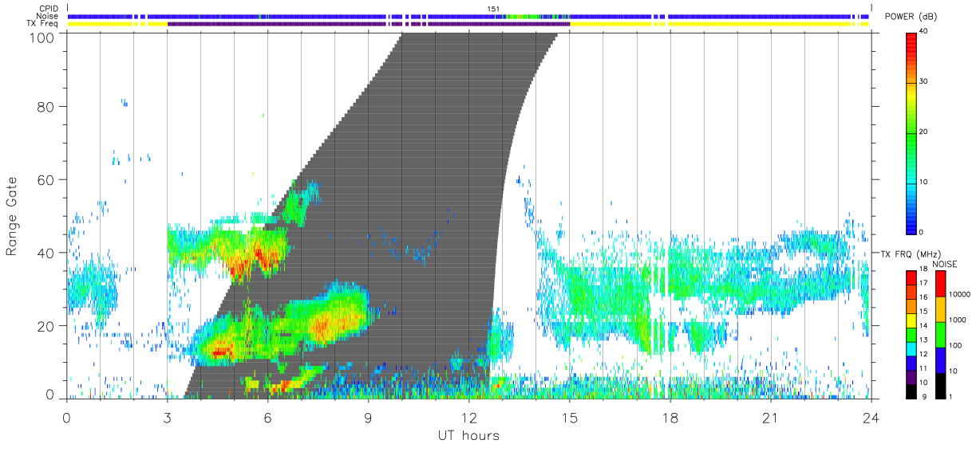Image resolution: width=980 pixels, height=452 pixels.
Task: Click the 40 label on the POWER colorbar
Action: coord(924,32)
